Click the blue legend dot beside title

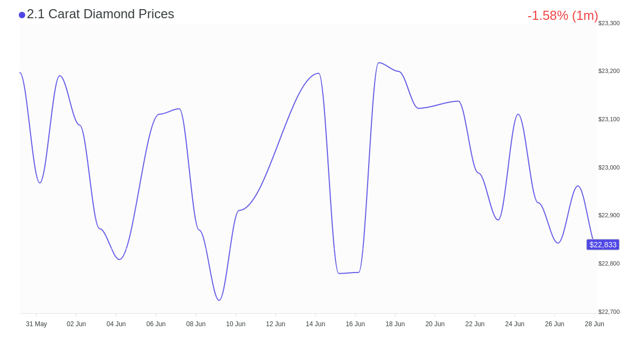(x=22, y=15)
